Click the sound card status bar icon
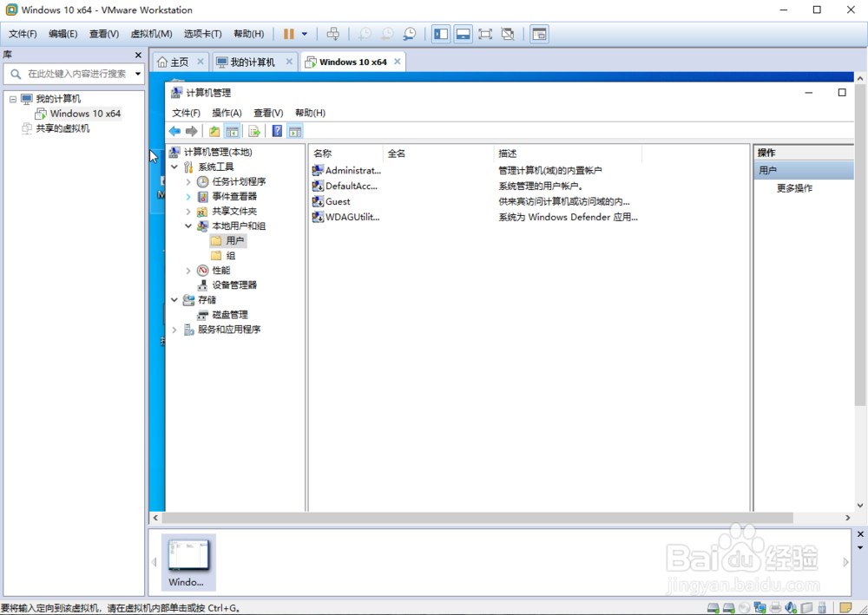This screenshot has width=868, height=615. coord(791,608)
